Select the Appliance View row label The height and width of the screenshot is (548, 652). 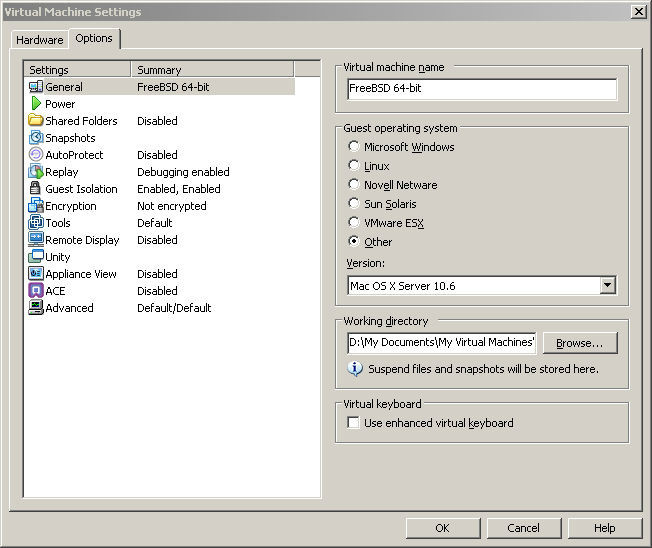81,274
